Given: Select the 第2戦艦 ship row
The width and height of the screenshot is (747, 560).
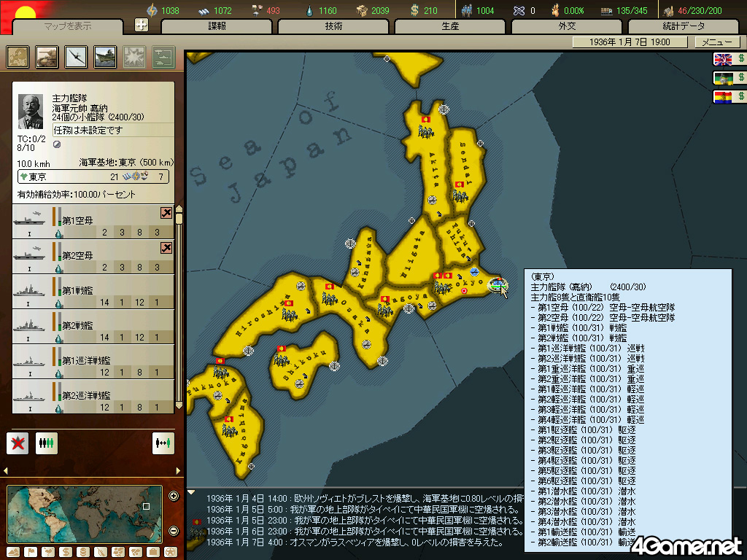Looking at the screenshot, I should tap(93, 327).
